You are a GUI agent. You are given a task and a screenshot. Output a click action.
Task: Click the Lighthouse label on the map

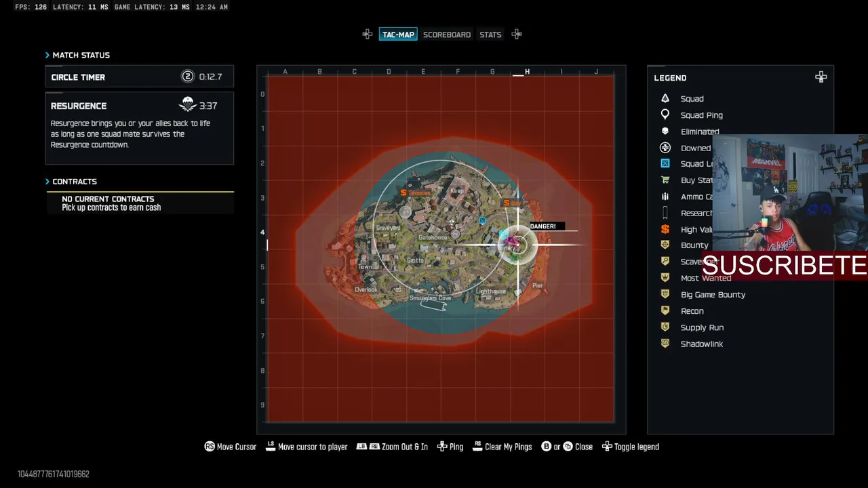click(x=491, y=291)
